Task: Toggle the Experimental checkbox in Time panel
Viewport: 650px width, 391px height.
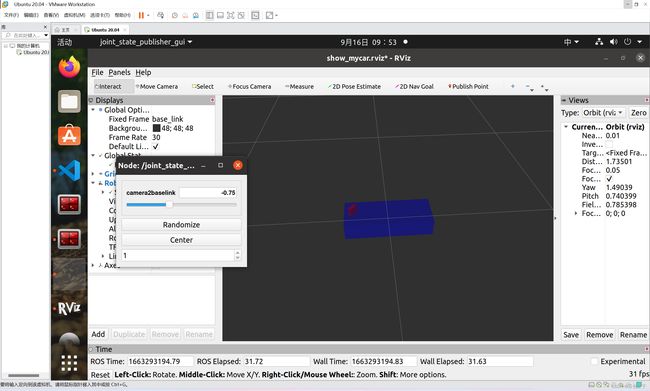Action: (594, 361)
